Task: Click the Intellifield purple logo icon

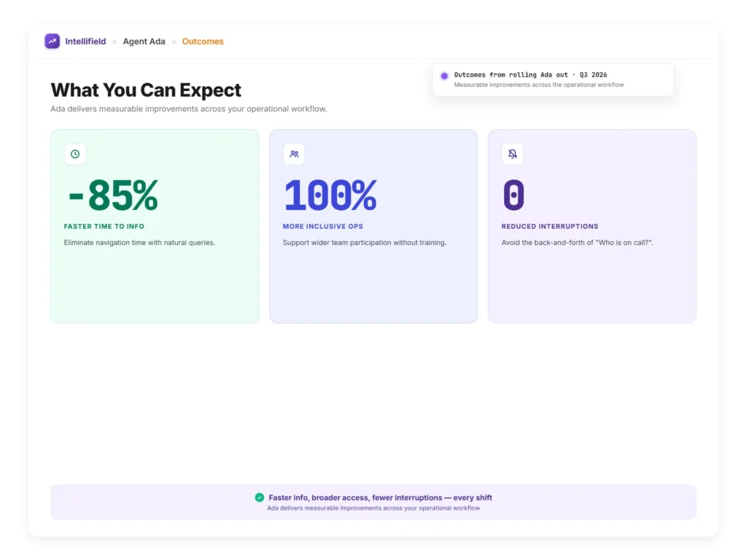Action: coord(52,42)
